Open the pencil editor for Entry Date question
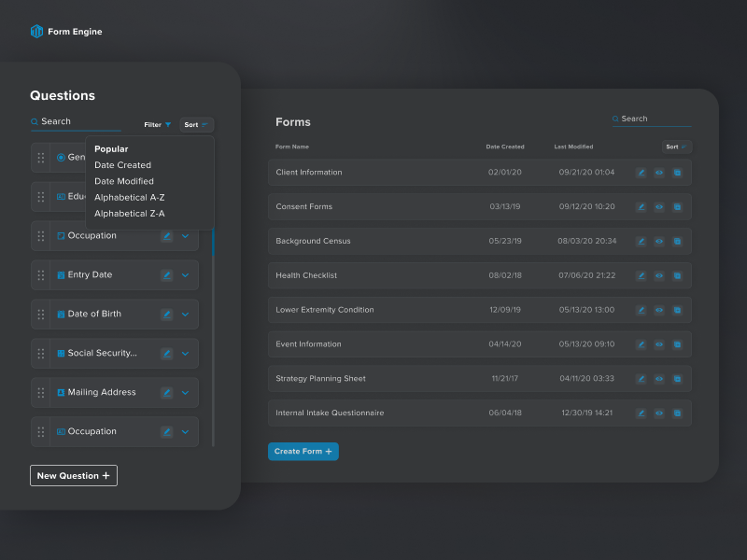 click(x=166, y=274)
